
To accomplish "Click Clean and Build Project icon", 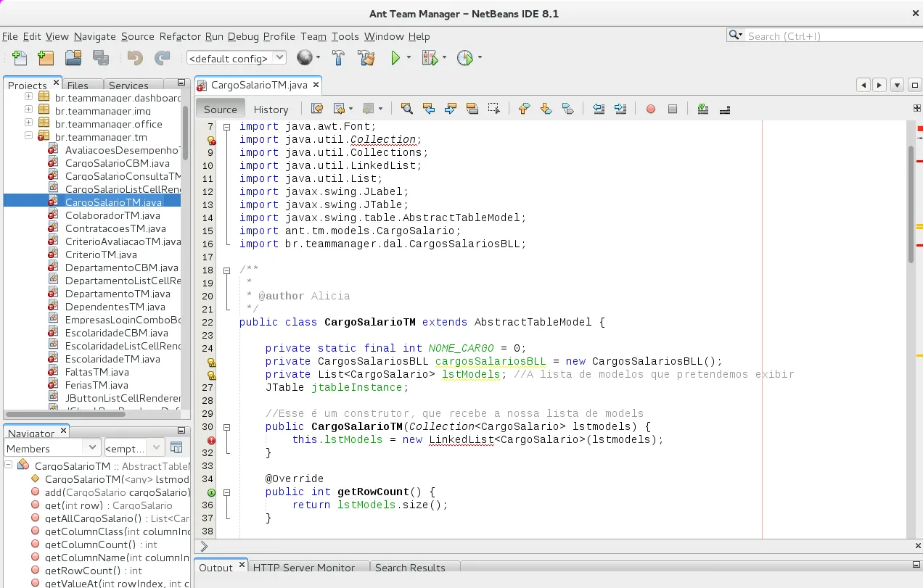I will [x=366, y=58].
